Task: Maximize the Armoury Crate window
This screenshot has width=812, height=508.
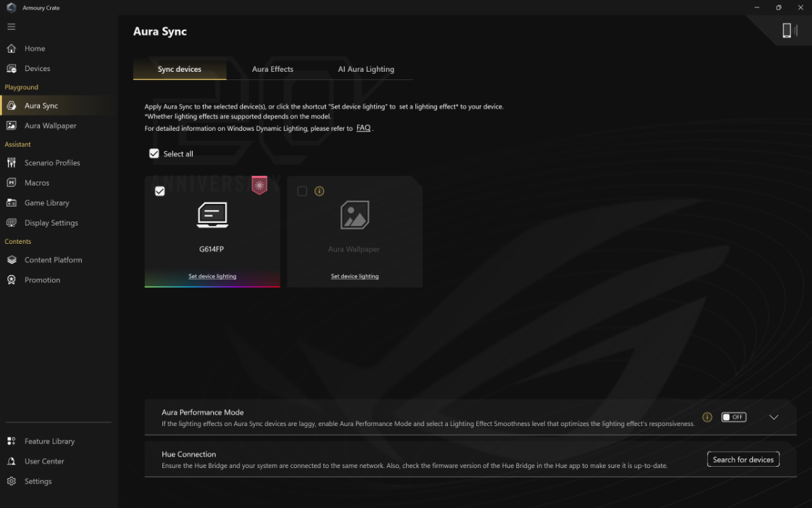Action: 779,7
